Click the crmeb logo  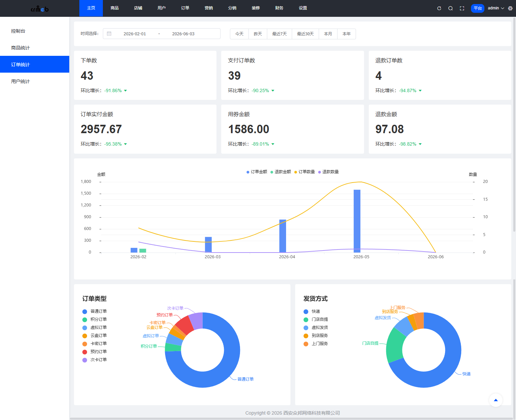coord(40,8)
